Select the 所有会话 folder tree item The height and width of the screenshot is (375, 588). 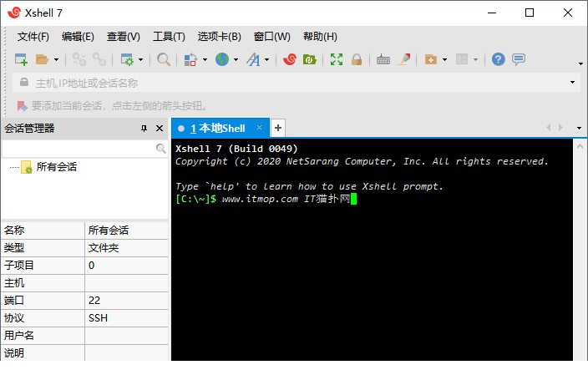(x=56, y=167)
